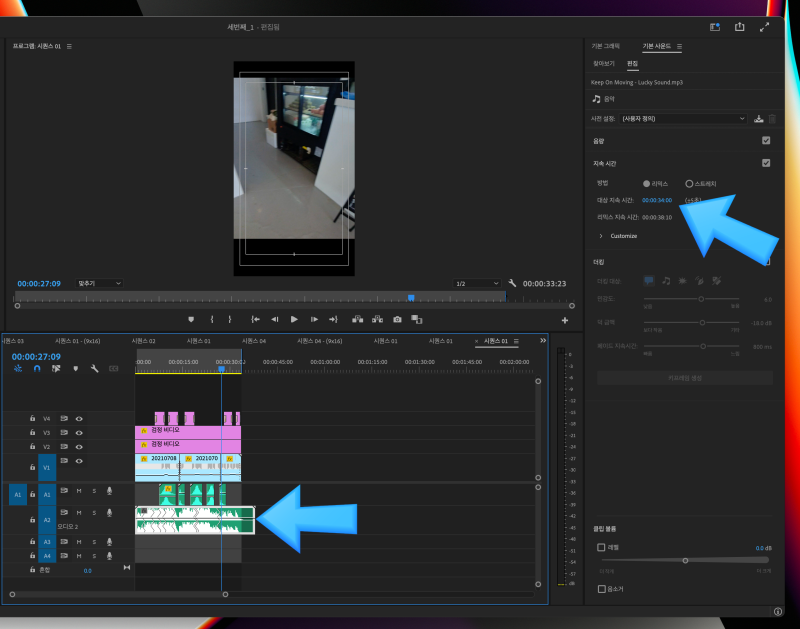Select the 스트레치 radio button

click(689, 184)
